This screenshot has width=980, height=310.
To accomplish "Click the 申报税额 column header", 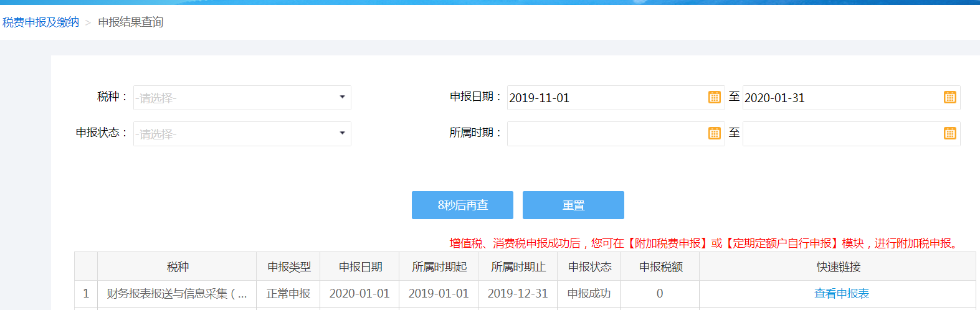I will click(x=660, y=267).
